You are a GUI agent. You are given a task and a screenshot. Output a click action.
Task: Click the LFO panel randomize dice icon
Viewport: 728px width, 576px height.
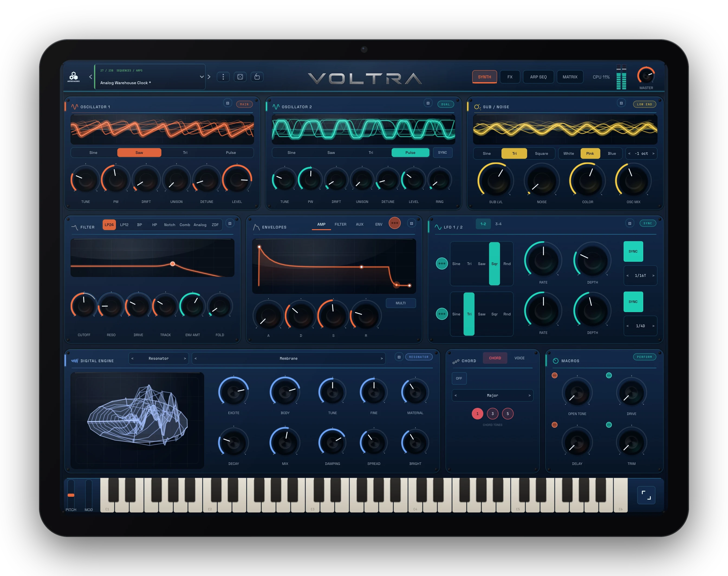[x=630, y=224]
